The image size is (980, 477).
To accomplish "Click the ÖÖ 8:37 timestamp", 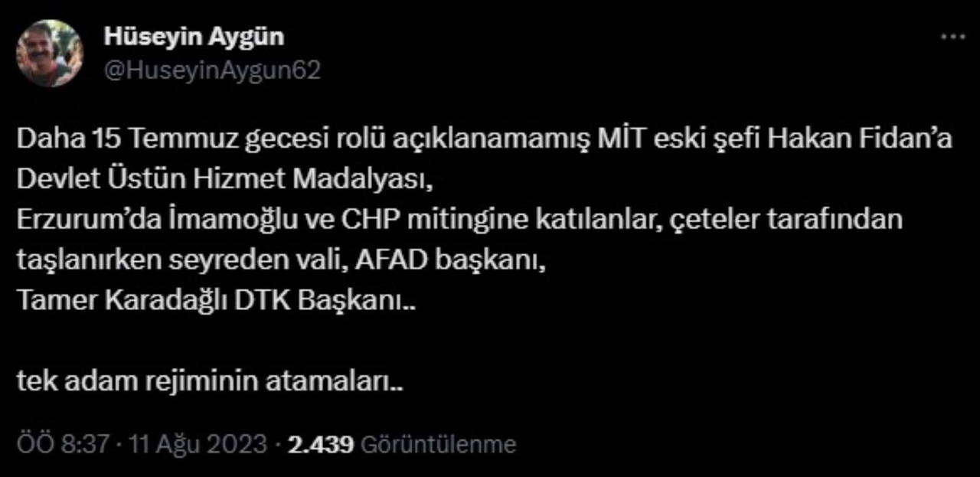I will click(64, 444).
